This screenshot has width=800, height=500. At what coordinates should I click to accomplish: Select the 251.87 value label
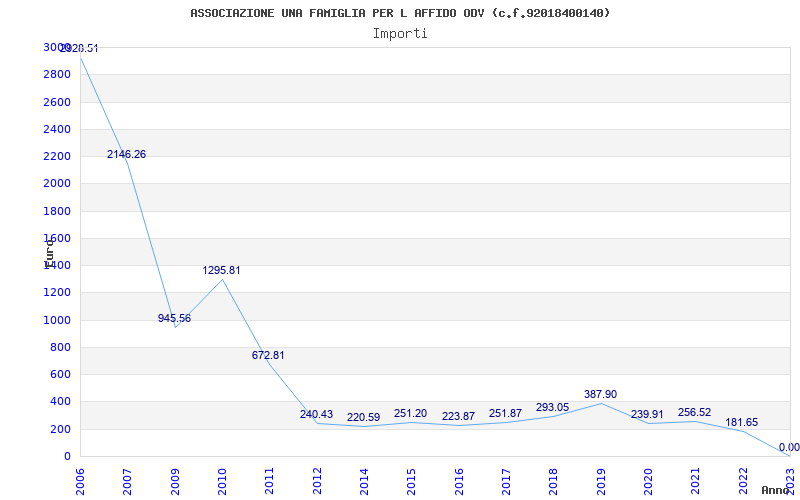click(x=506, y=413)
